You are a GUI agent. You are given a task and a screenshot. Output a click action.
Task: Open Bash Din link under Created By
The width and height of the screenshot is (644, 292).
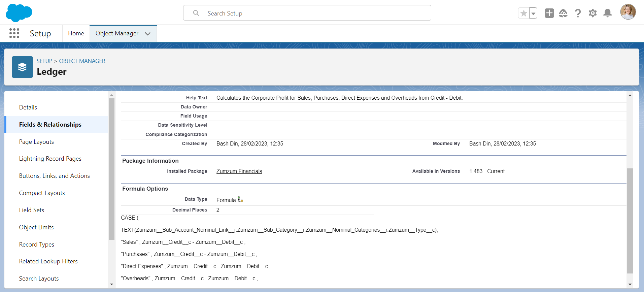point(227,143)
